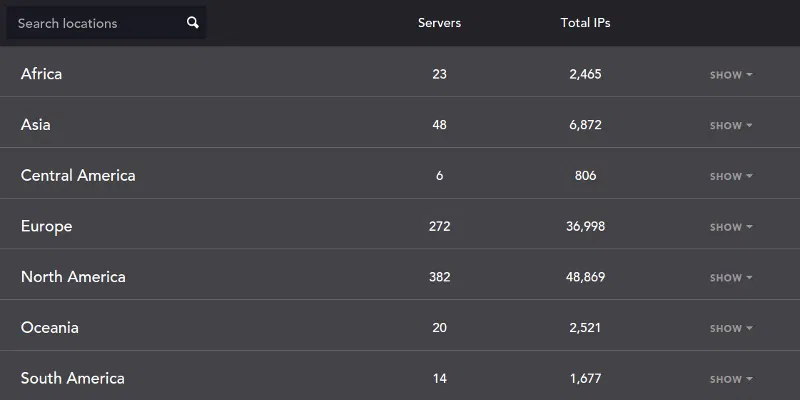Click the Servers column header

(439, 23)
